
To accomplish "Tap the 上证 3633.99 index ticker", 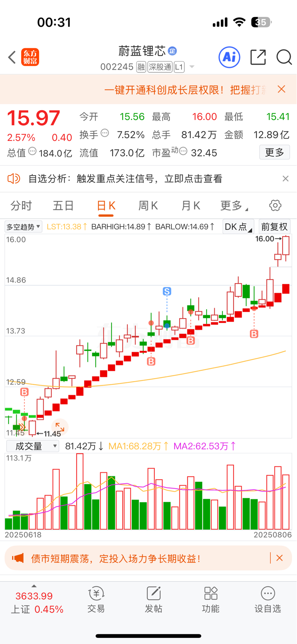I will tap(37, 603).
